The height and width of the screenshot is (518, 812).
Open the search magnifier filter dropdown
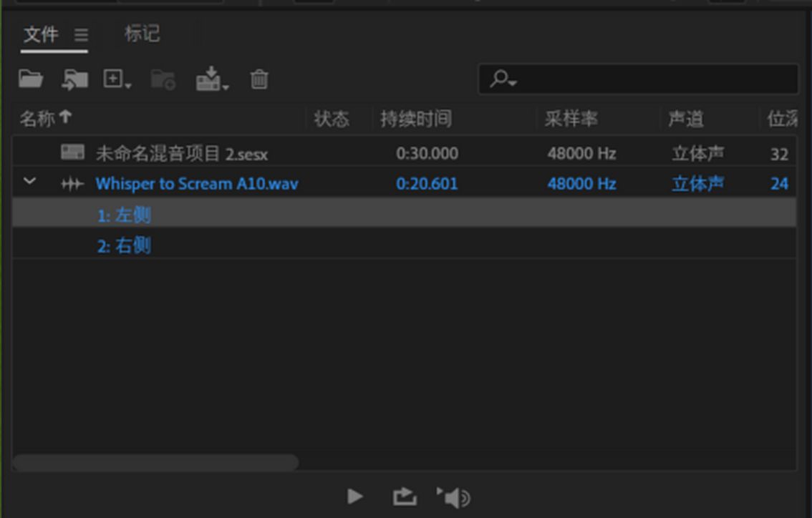pyautogui.click(x=503, y=79)
